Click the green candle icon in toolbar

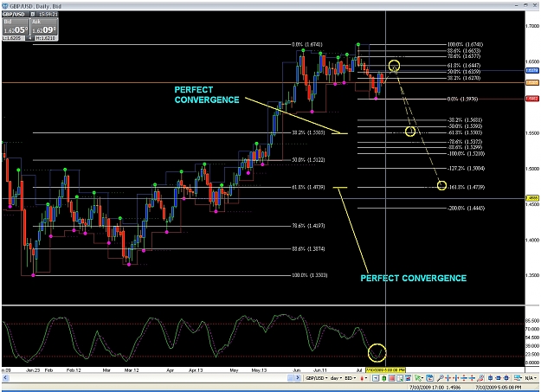[383, 378]
